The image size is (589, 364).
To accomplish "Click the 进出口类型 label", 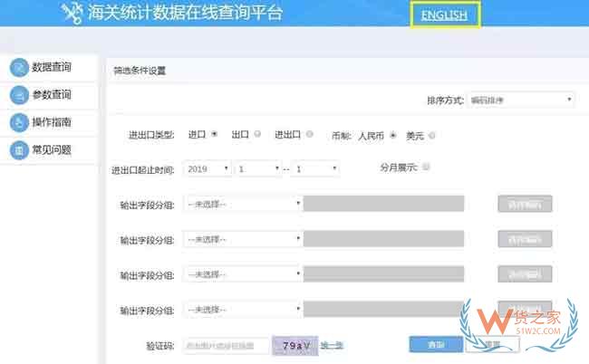I will pyautogui.click(x=151, y=135).
